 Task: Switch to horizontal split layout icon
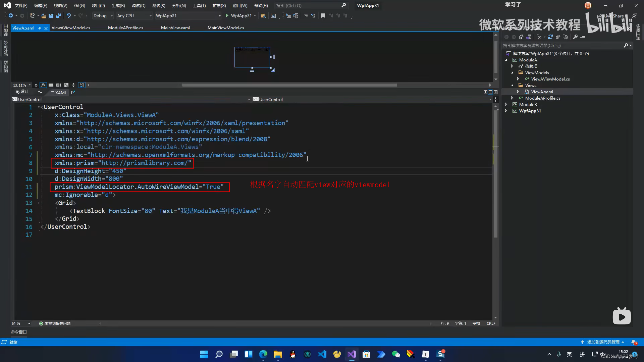coord(490,92)
